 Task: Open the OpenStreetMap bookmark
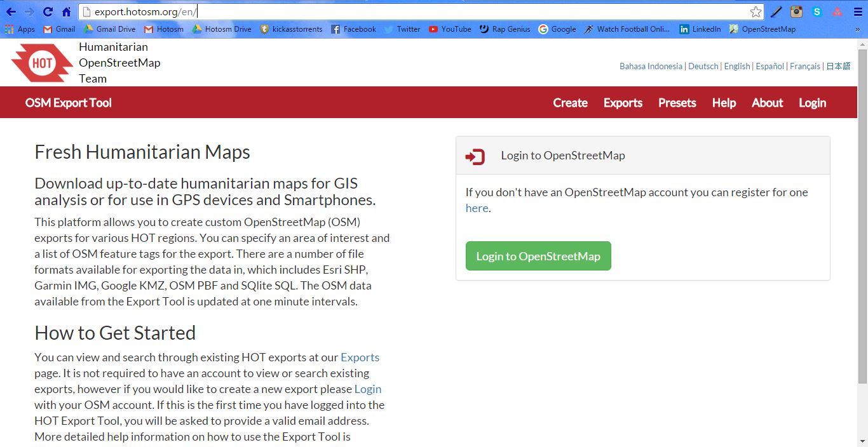point(763,29)
